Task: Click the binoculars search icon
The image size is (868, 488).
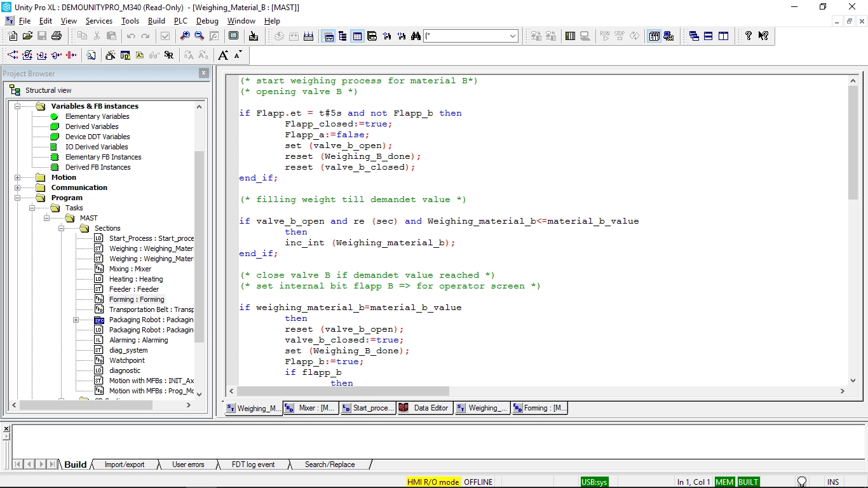Action: [x=416, y=36]
